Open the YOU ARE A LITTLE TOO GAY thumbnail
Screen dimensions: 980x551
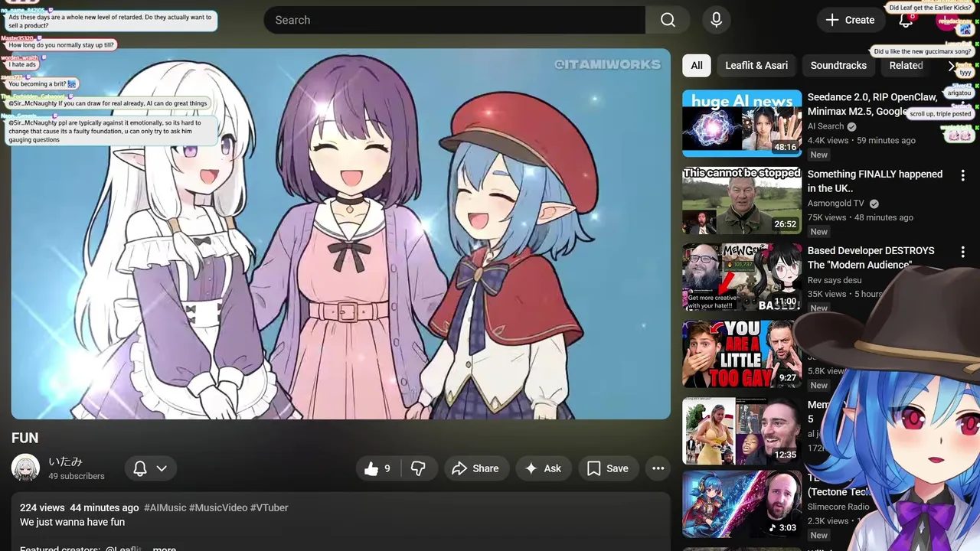pos(742,354)
